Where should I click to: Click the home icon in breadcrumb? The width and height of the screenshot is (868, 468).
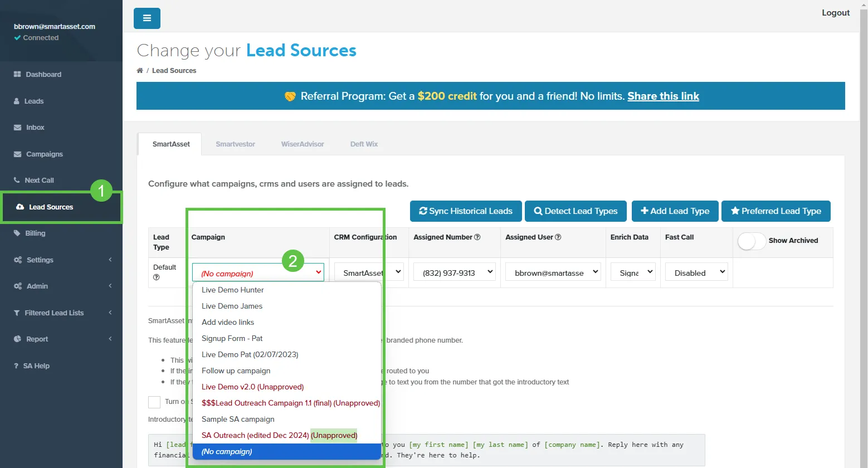pos(140,70)
